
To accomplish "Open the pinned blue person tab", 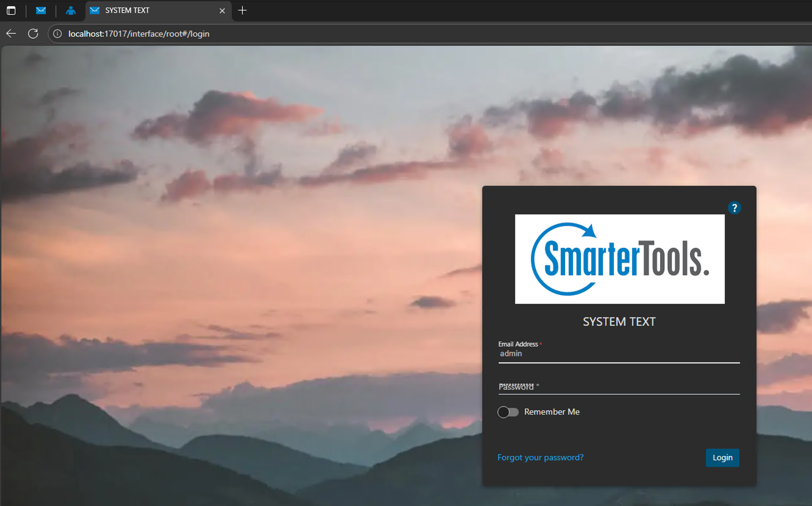I will [x=71, y=11].
